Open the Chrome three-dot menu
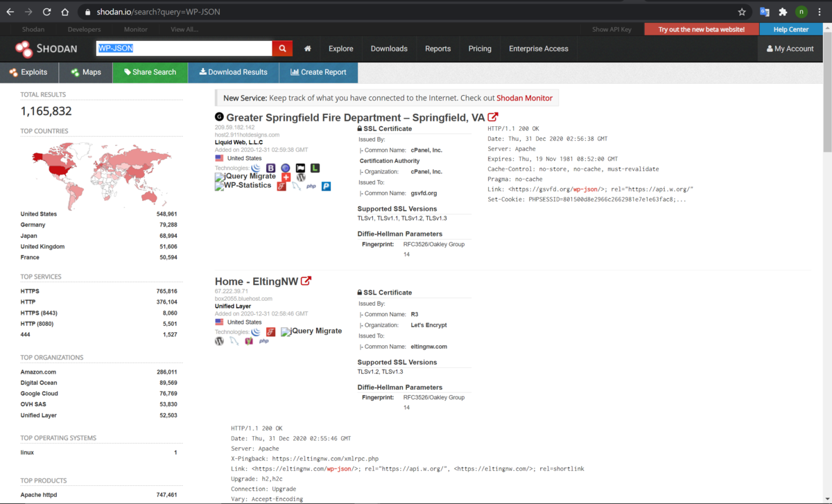The image size is (832, 504). 820,12
